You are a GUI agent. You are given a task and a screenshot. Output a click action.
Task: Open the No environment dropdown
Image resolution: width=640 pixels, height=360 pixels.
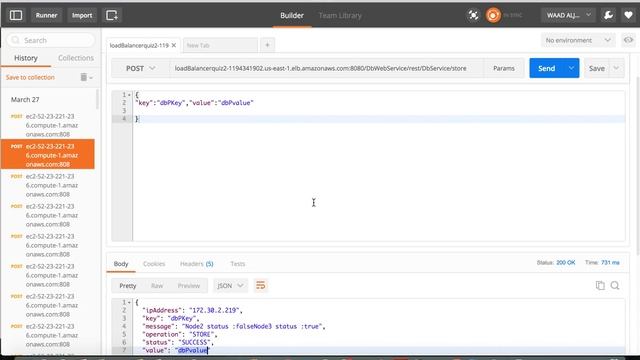(578, 40)
